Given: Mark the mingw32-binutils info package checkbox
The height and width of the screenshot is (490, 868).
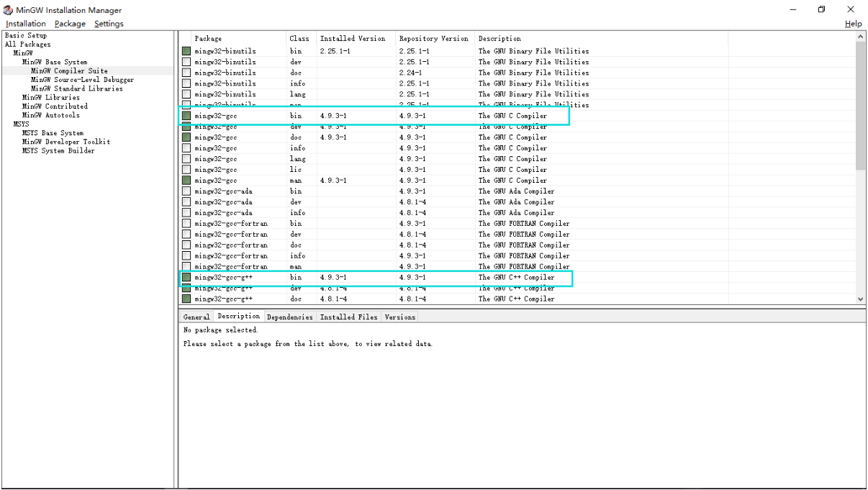Looking at the screenshot, I should tap(186, 83).
